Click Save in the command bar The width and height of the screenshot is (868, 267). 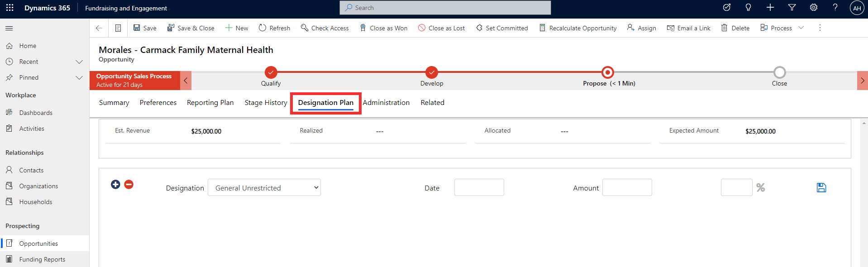145,28
